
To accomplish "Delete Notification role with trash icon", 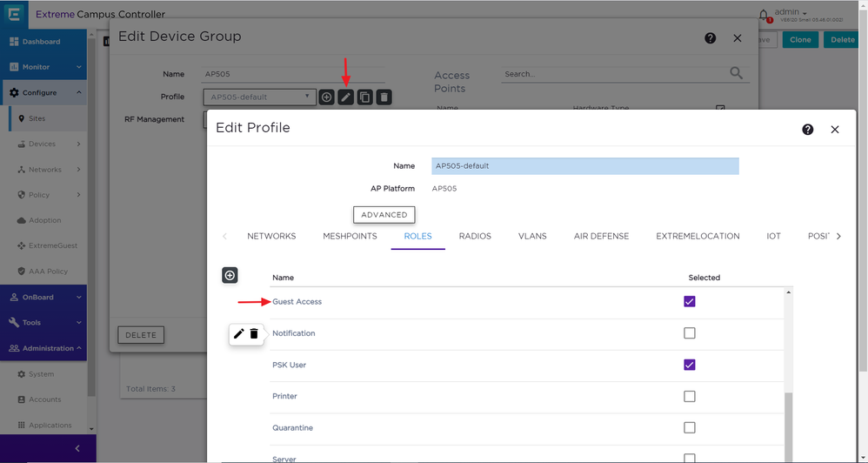I will click(x=254, y=333).
